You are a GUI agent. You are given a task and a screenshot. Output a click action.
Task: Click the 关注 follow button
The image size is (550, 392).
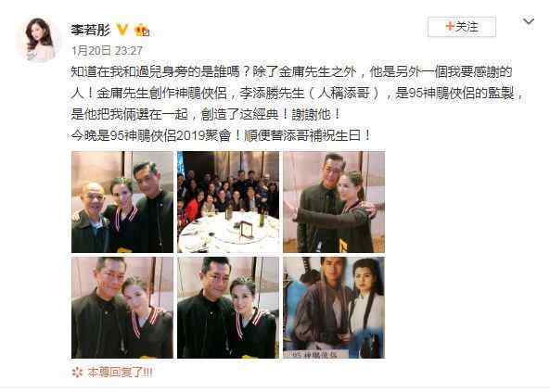click(x=462, y=27)
